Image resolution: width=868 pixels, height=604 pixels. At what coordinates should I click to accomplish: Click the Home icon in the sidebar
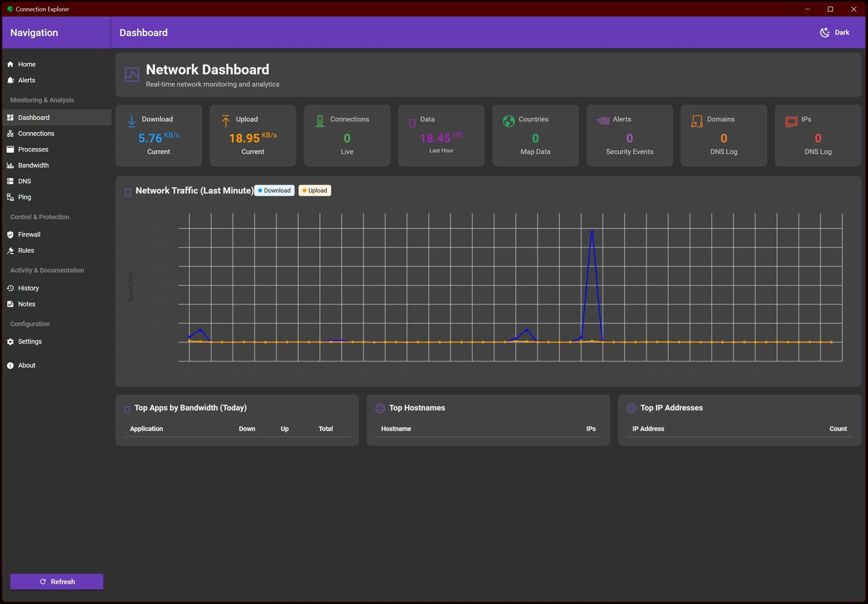pos(10,64)
